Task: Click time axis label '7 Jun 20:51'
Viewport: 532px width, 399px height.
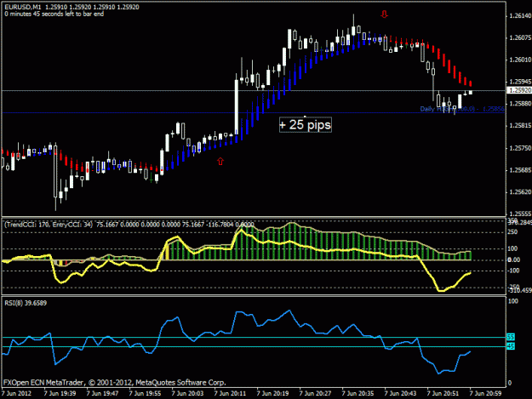Action: click(443, 394)
